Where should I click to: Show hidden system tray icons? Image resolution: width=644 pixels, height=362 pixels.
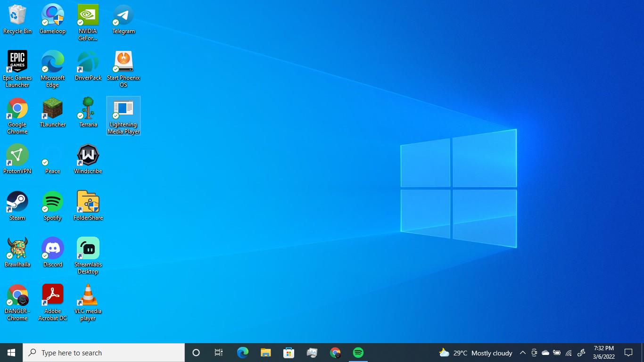[522, 353]
